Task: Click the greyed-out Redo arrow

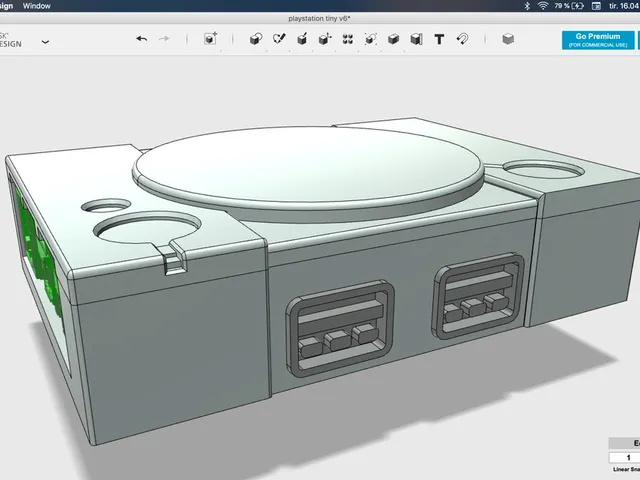Action: click(164, 39)
